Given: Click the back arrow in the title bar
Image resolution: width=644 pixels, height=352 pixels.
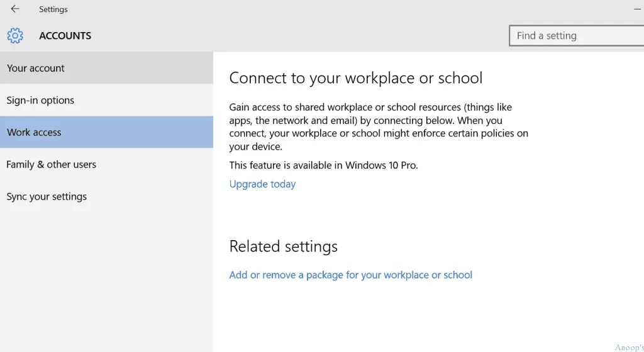Looking at the screenshot, I should pos(15,9).
